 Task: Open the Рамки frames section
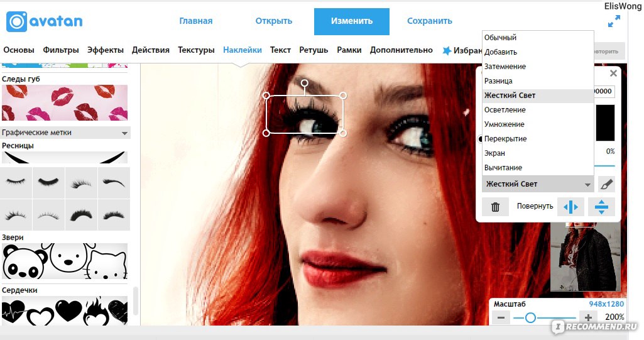pos(349,50)
